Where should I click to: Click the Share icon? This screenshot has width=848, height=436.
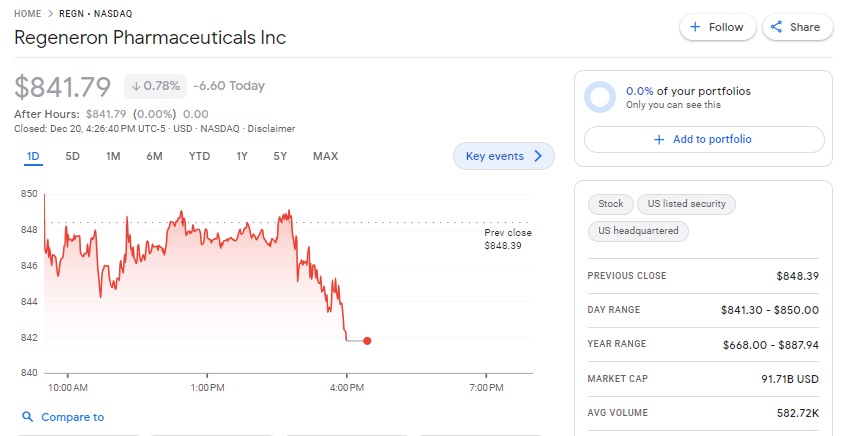coord(777,28)
